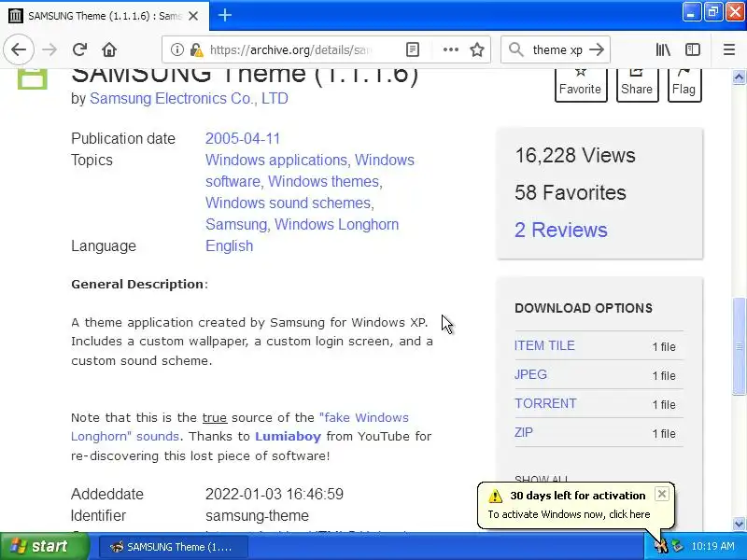Click the 'theme xp' search box
Image resolution: width=747 pixels, height=560 pixels.
click(x=557, y=49)
